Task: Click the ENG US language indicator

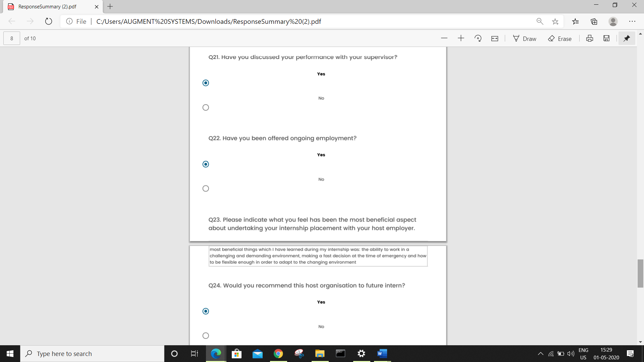Action: coord(583,354)
